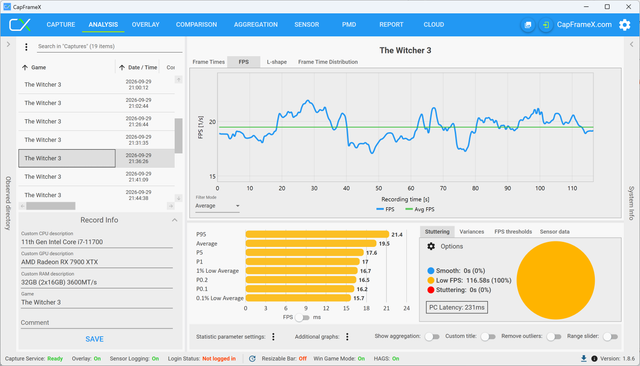
Task: Click left arrow of horizontal scrollbar
Action: pyautogui.click(x=22, y=206)
